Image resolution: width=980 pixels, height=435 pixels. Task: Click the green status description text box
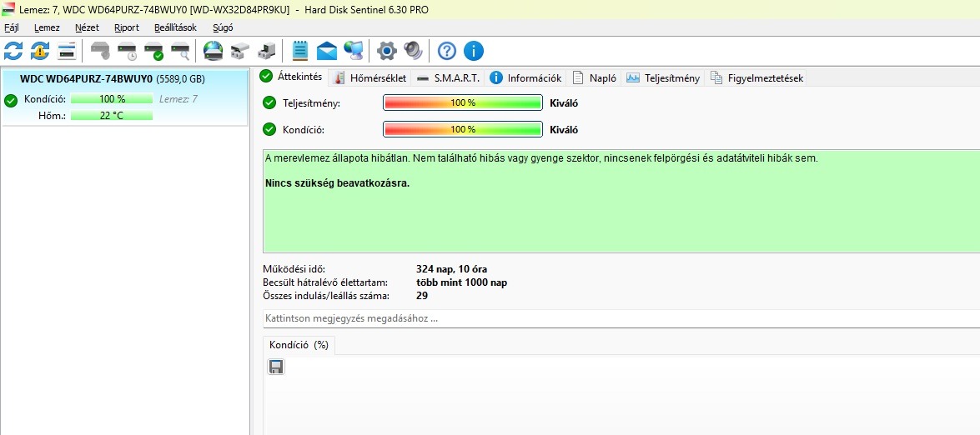click(x=621, y=201)
